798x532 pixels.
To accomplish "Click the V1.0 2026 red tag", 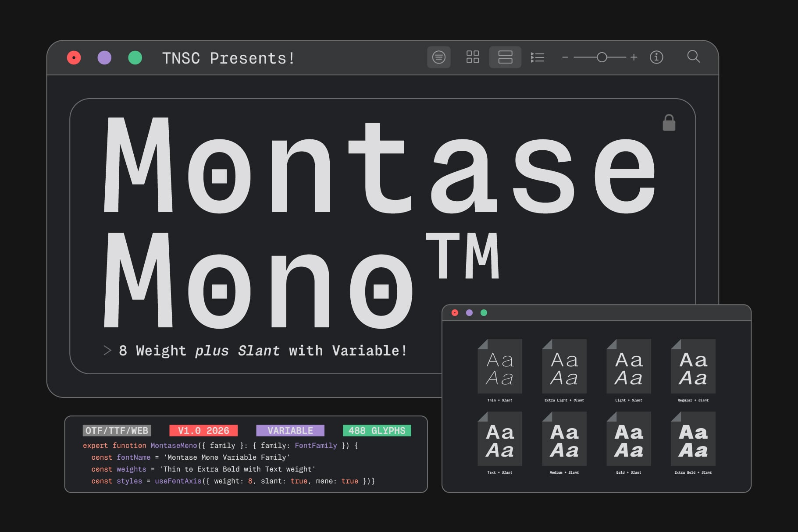I will pyautogui.click(x=203, y=431).
